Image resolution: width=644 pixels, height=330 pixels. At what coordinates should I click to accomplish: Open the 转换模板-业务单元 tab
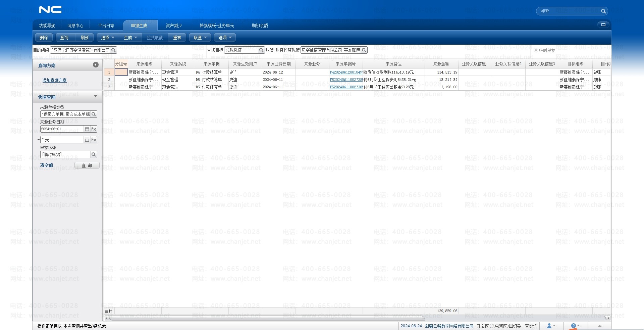tap(217, 26)
